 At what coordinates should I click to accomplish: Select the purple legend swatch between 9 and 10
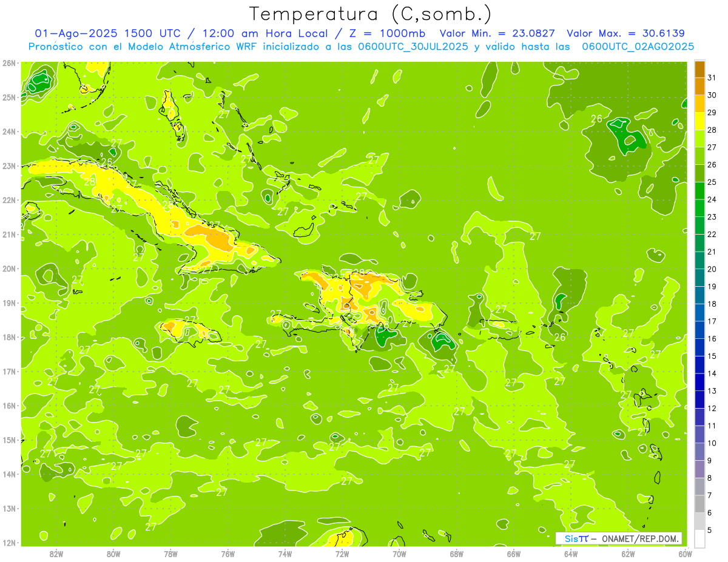coord(699,452)
